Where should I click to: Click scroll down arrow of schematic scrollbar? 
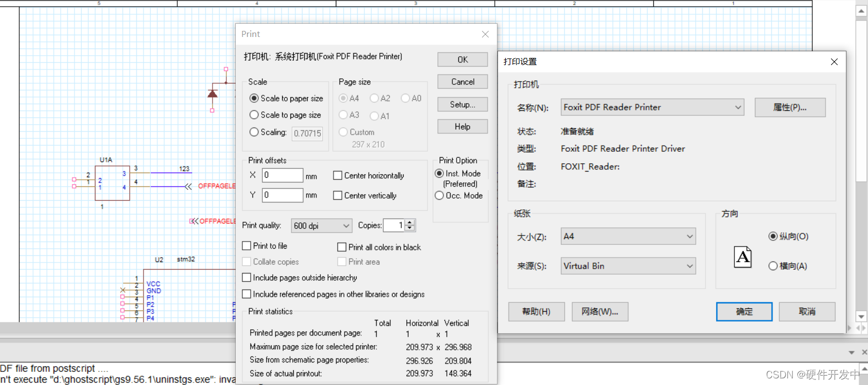[x=861, y=317]
